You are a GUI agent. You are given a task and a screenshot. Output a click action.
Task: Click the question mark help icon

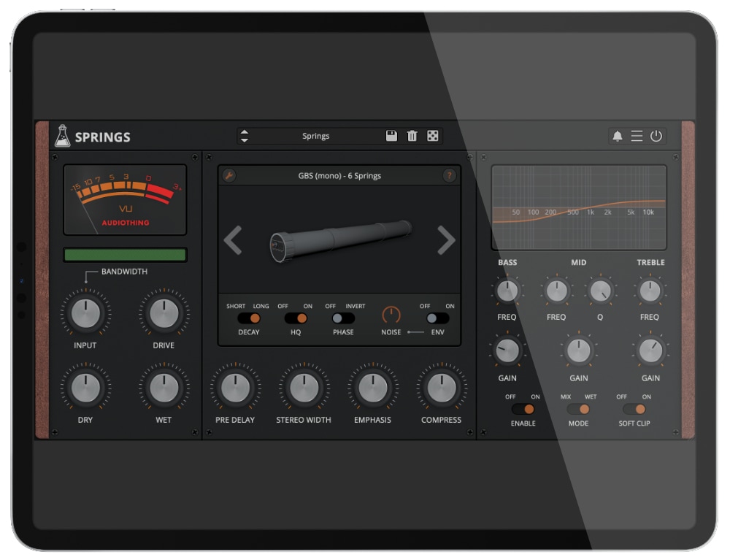pos(449,175)
